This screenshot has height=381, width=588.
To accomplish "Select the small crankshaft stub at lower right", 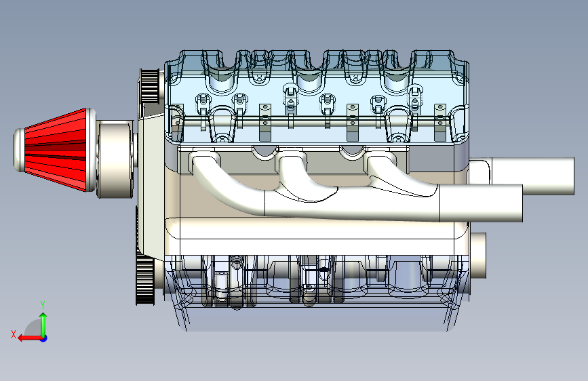I will [477, 256].
